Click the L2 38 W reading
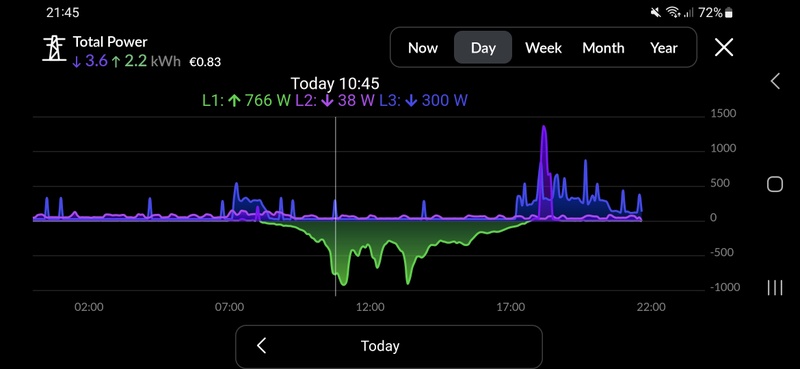 (335, 100)
